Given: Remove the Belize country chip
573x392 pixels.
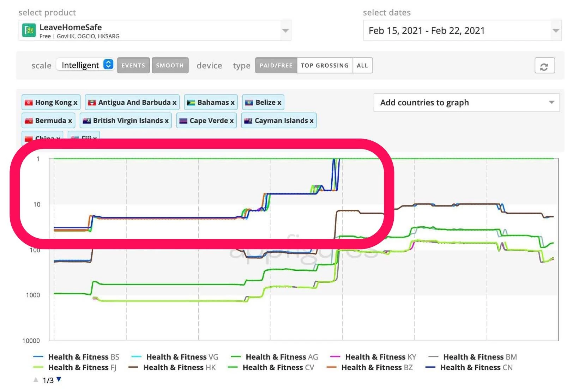Looking at the screenshot, I should pos(279,103).
